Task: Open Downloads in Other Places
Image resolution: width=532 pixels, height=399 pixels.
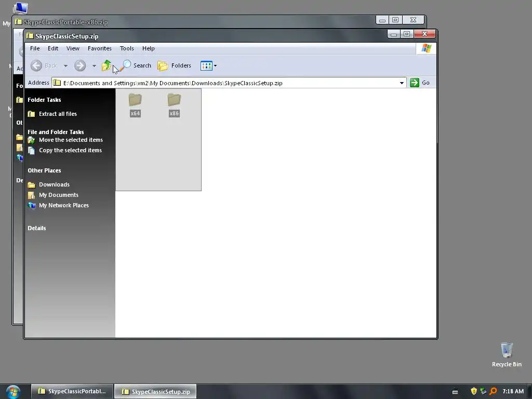Action: coord(54,184)
